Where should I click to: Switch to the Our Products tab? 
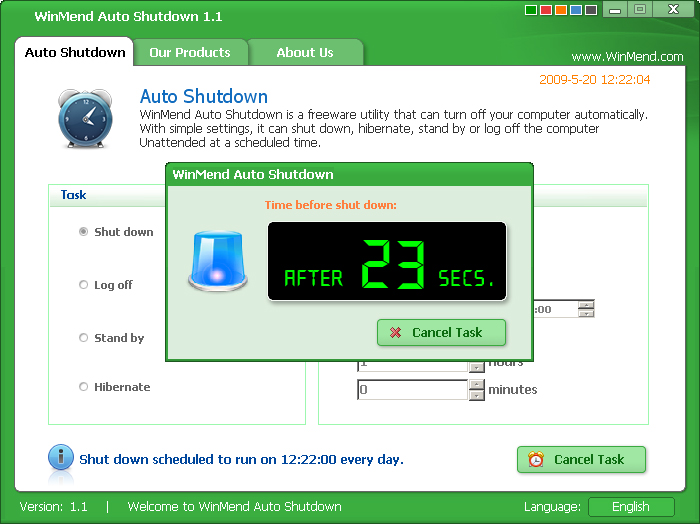coord(189,52)
